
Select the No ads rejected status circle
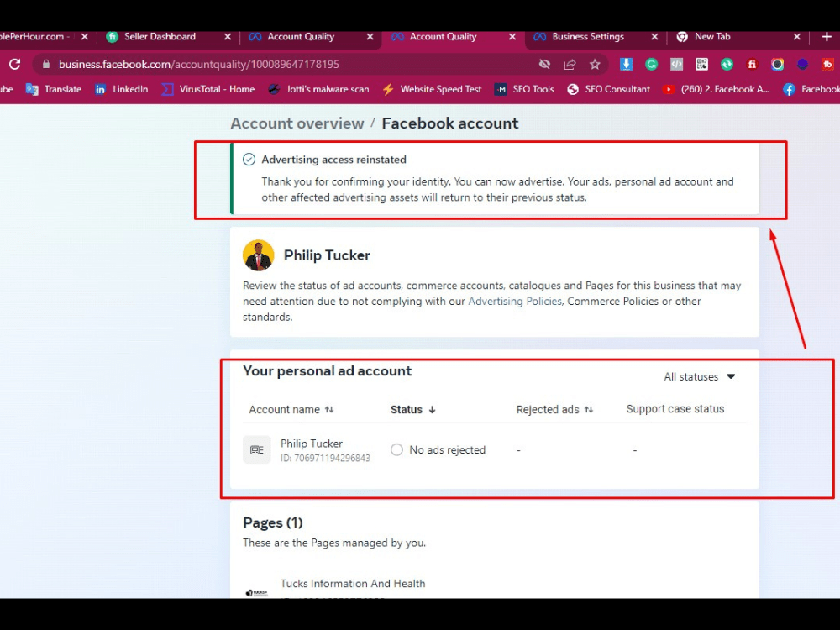tap(396, 449)
